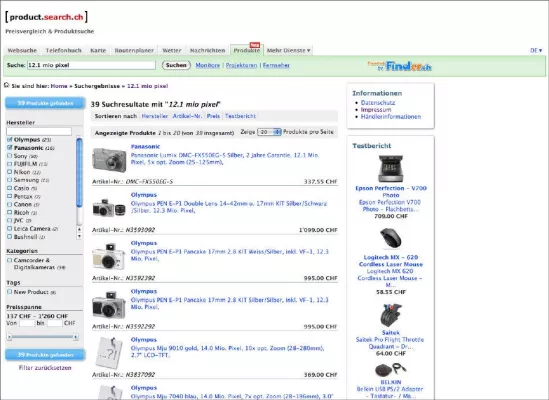Check the Ricoh manufacturer filter
The height and width of the screenshot is (400, 549).
point(9,212)
